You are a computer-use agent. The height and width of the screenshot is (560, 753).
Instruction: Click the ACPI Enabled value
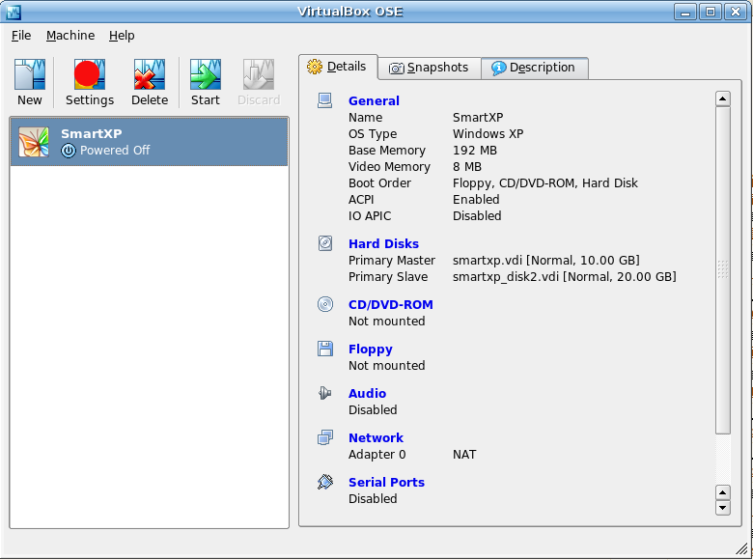476,199
